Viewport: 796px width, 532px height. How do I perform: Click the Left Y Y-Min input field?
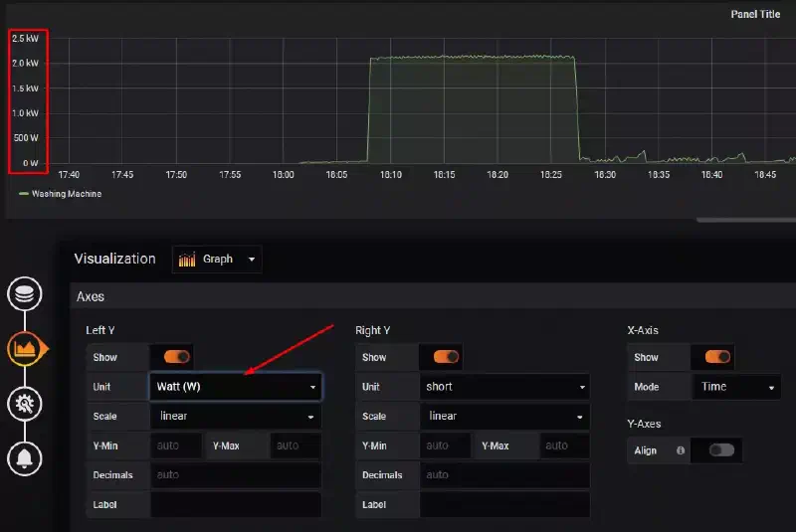(x=176, y=445)
